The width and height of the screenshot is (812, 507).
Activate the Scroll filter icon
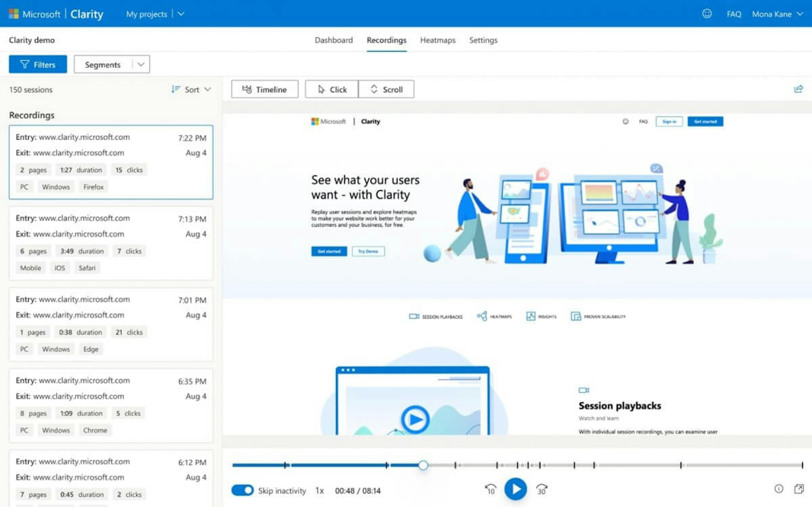coord(374,89)
